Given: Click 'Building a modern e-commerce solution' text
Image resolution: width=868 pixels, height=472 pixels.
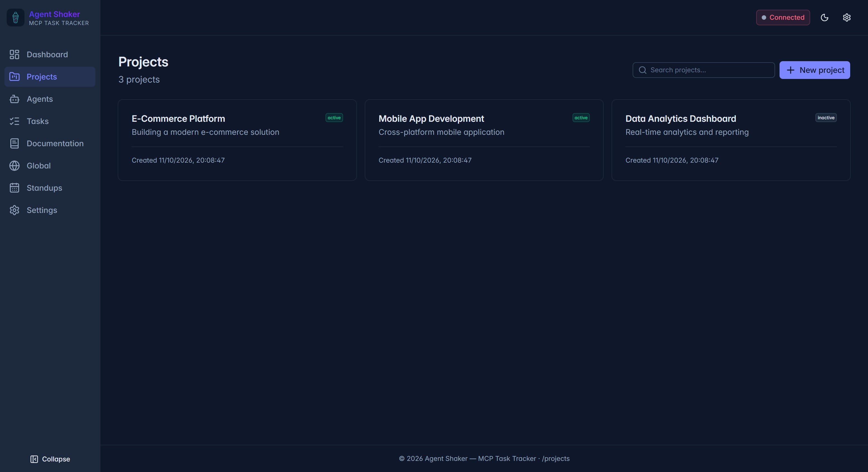Looking at the screenshot, I should coord(206,132).
